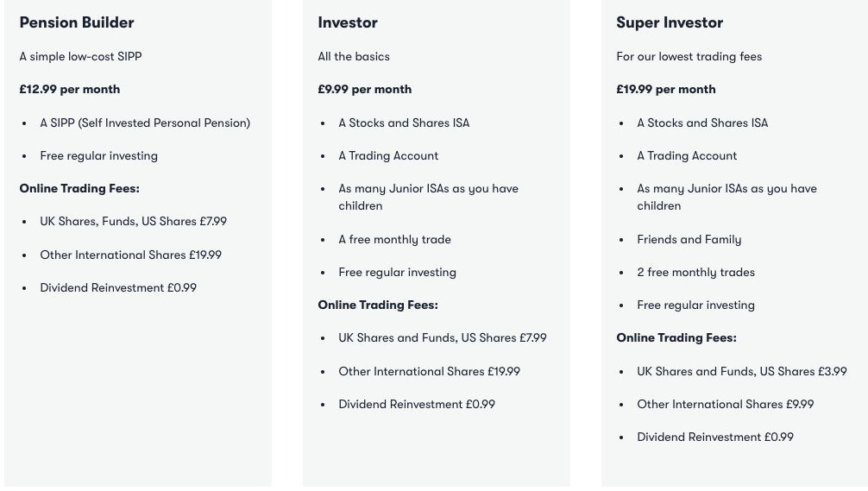The width and height of the screenshot is (868, 491).
Task: Click Investor card's "A Stocks and Shares ISA"
Action: (405, 123)
